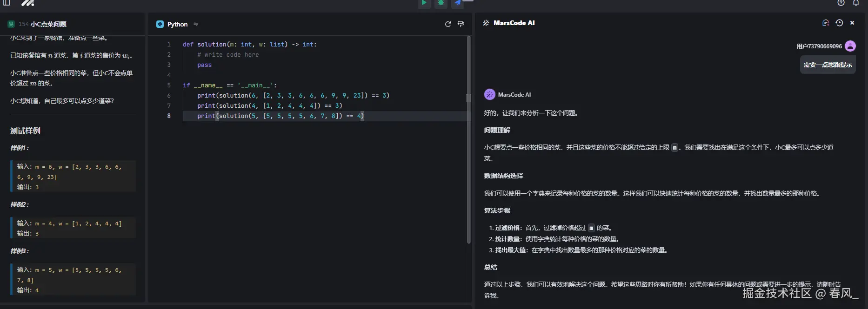Click the user message 需要一点思路提示
Screen dimensions: 868x309
(828, 65)
